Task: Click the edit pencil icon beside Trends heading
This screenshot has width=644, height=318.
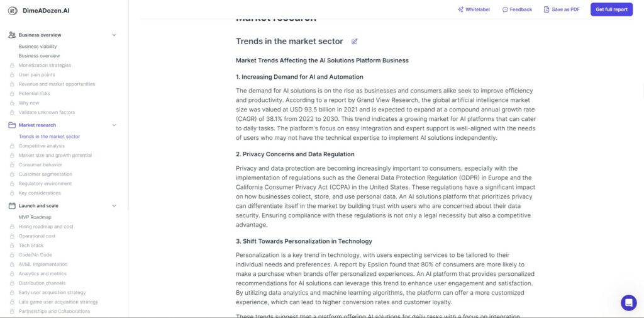Action: click(x=355, y=41)
